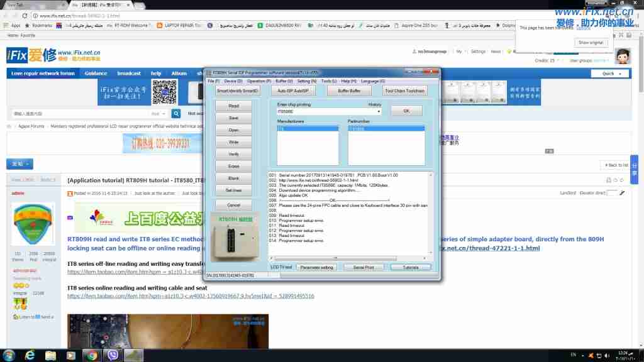Select IT8586E in Partnumber list
This screenshot has height=362, width=644.
click(x=386, y=129)
